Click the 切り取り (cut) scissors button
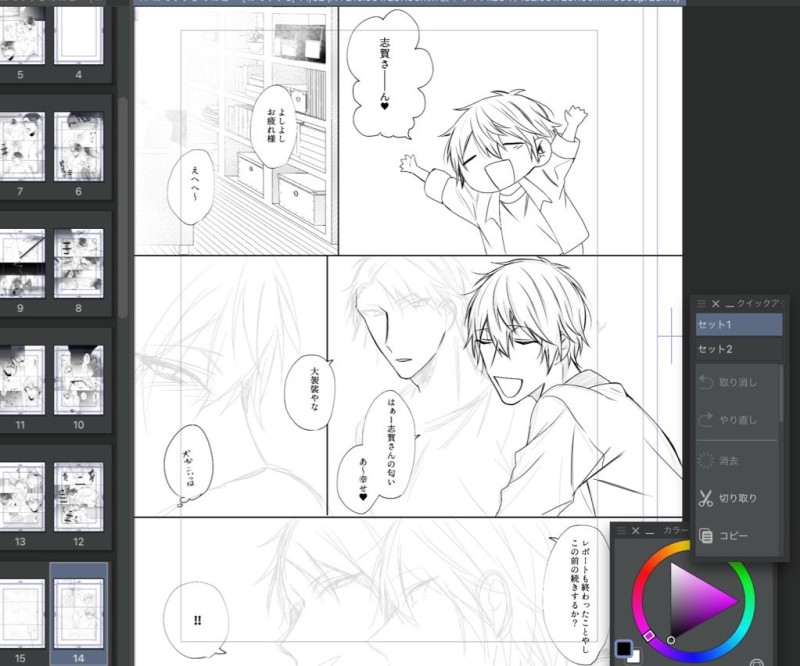 tap(737, 498)
